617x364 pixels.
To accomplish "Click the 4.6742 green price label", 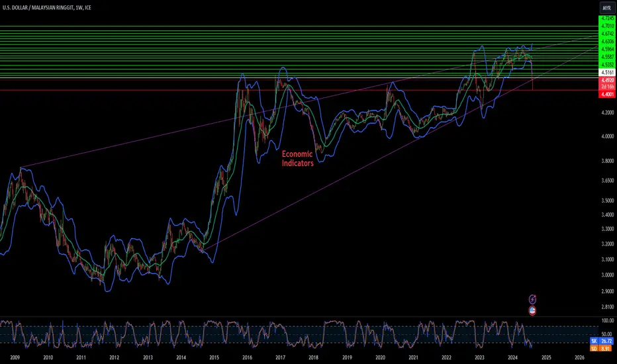I will (x=607, y=34).
